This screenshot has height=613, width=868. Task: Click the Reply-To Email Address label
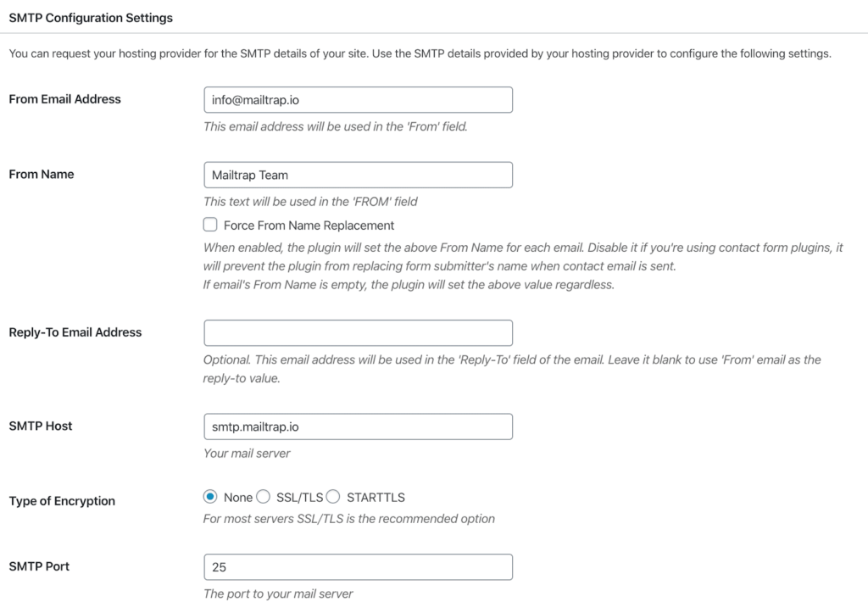tap(75, 332)
